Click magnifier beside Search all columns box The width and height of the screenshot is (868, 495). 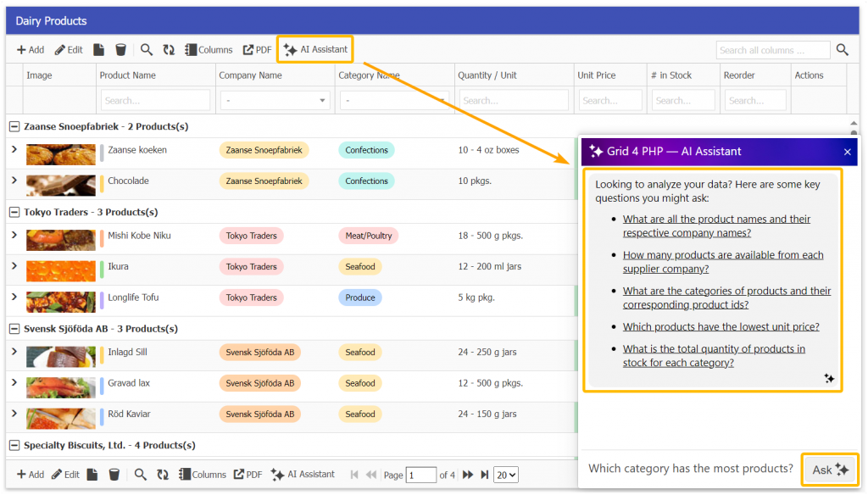pyautogui.click(x=842, y=50)
